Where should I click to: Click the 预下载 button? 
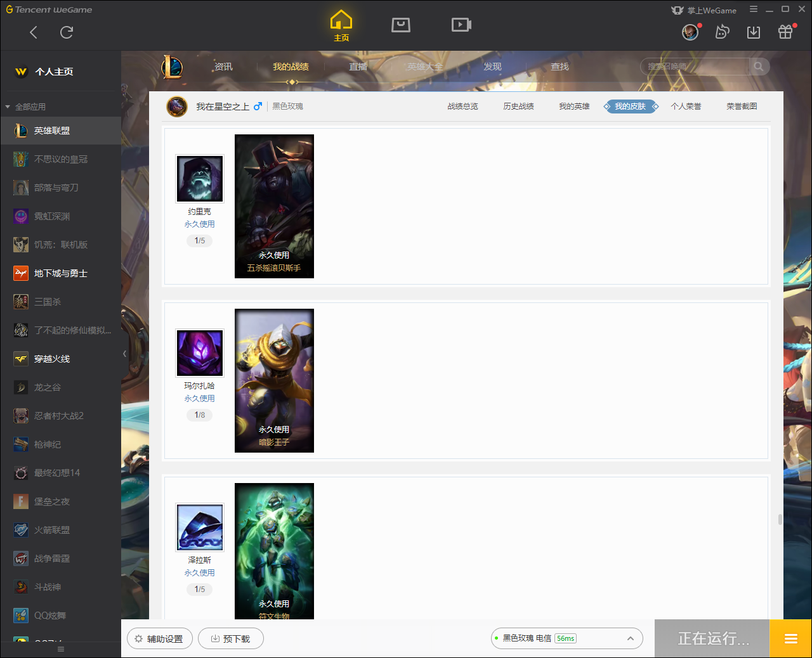click(x=231, y=638)
